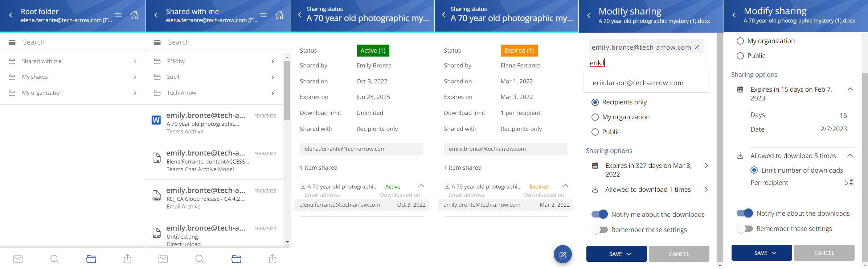Click the green Active (1) status badge

tap(373, 51)
